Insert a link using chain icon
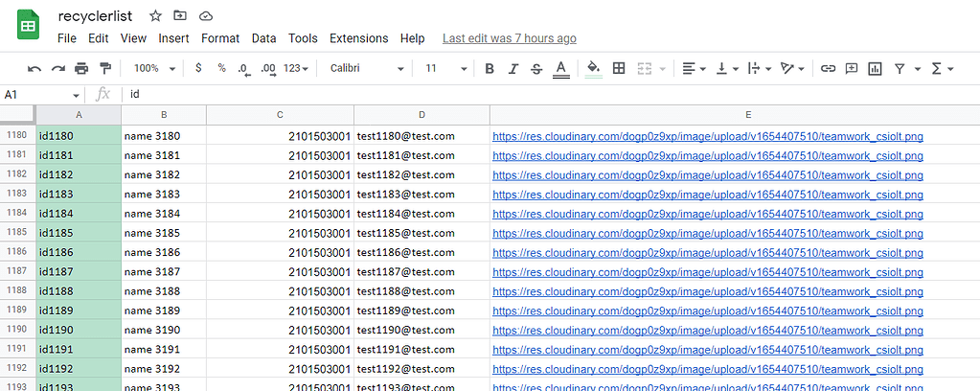 [x=828, y=69]
